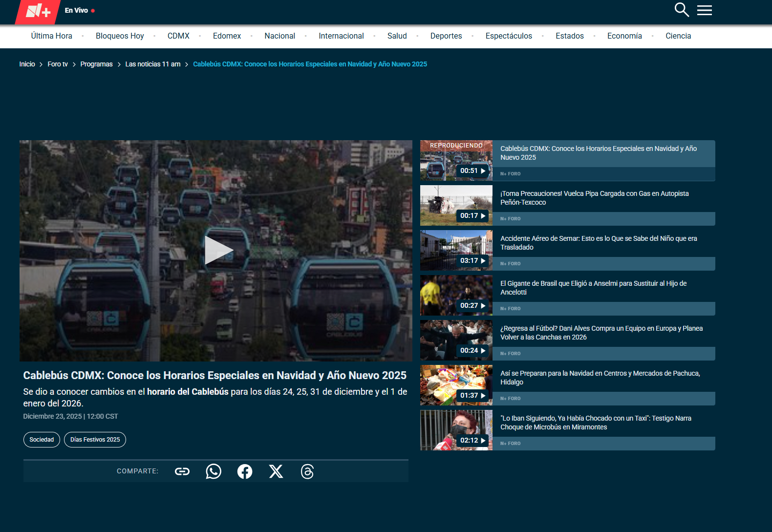The height and width of the screenshot is (532, 772).
Task: Open playlist title about Accidente Aéreo de Semar
Action: [x=599, y=243]
